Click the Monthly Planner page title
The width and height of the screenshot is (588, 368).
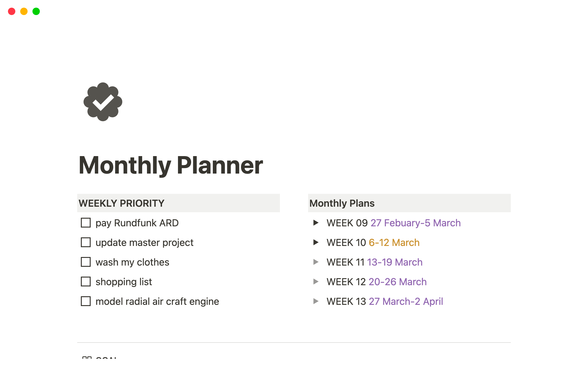pyautogui.click(x=171, y=165)
